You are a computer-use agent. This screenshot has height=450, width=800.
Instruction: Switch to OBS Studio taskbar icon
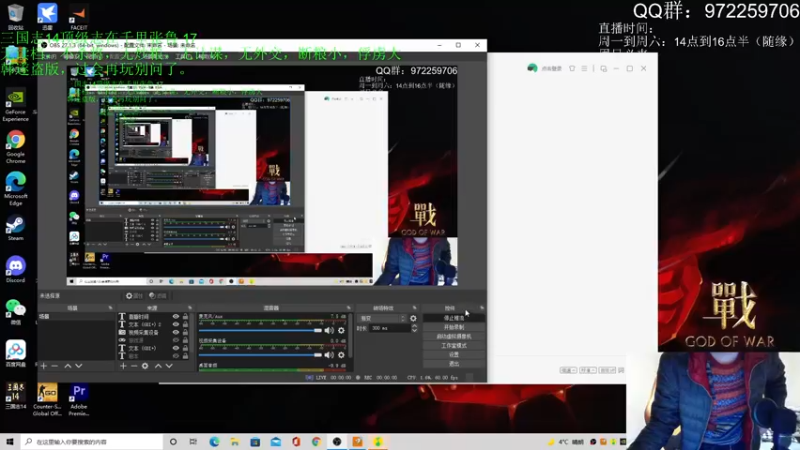pos(337,442)
